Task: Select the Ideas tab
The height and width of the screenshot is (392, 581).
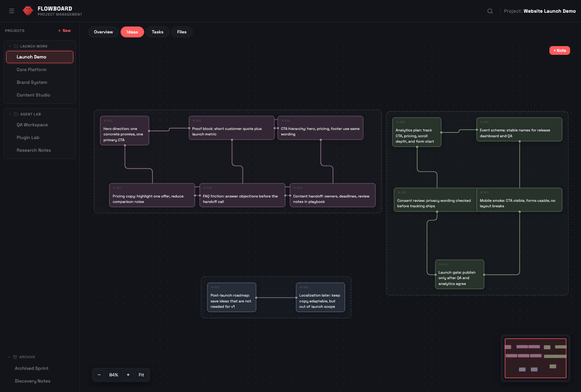Action: (132, 32)
